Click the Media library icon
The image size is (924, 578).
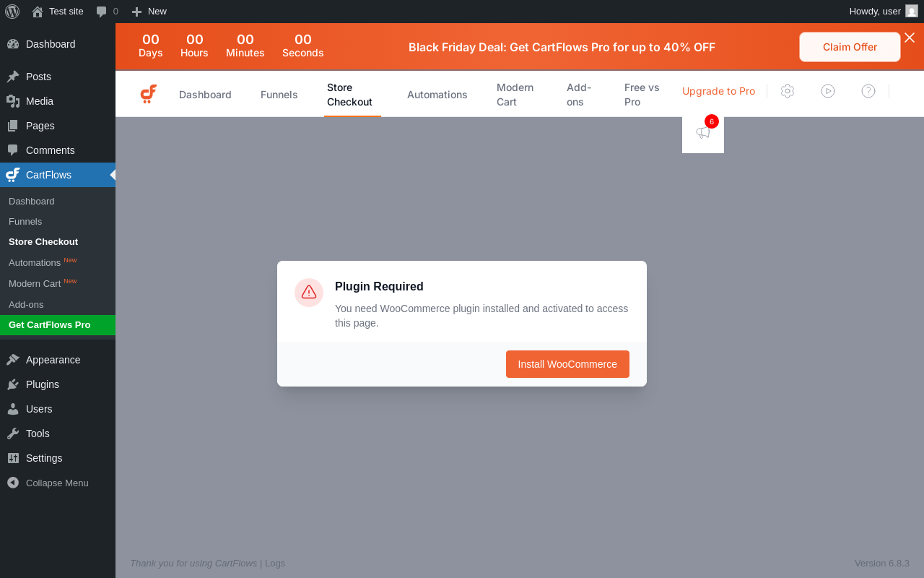pos(13,101)
